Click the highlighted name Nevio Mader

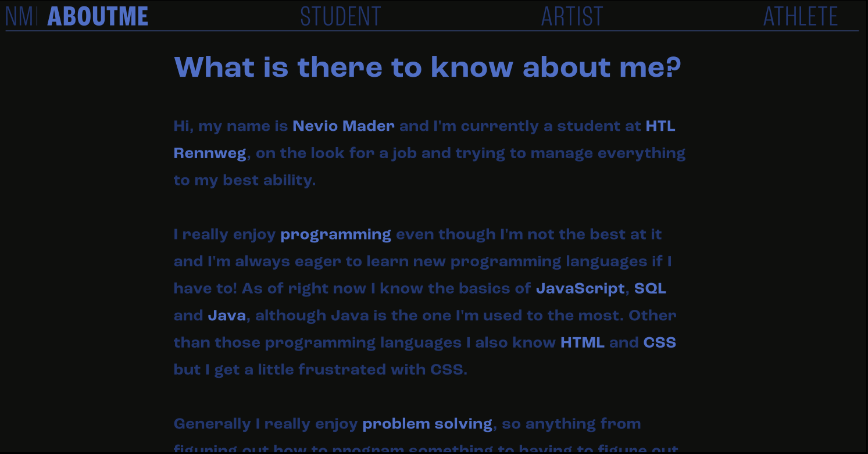pos(344,126)
